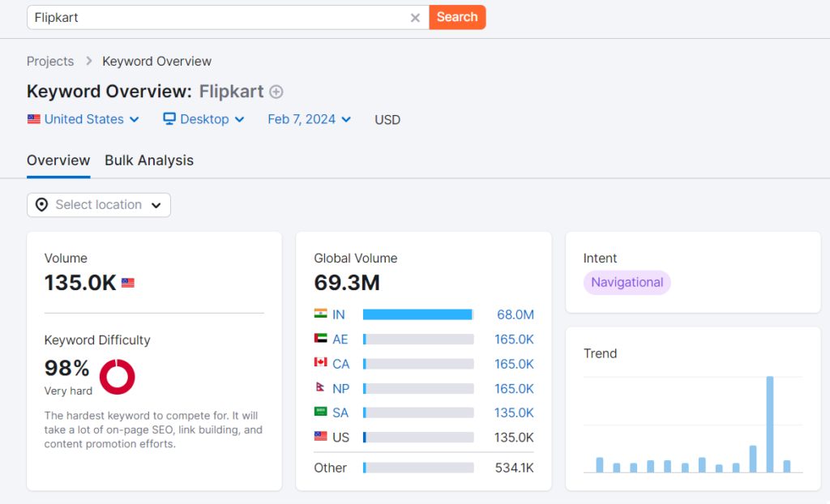Click the tallest Trend chart bar
The image size is (830, 504).
(x=770, y=424)
